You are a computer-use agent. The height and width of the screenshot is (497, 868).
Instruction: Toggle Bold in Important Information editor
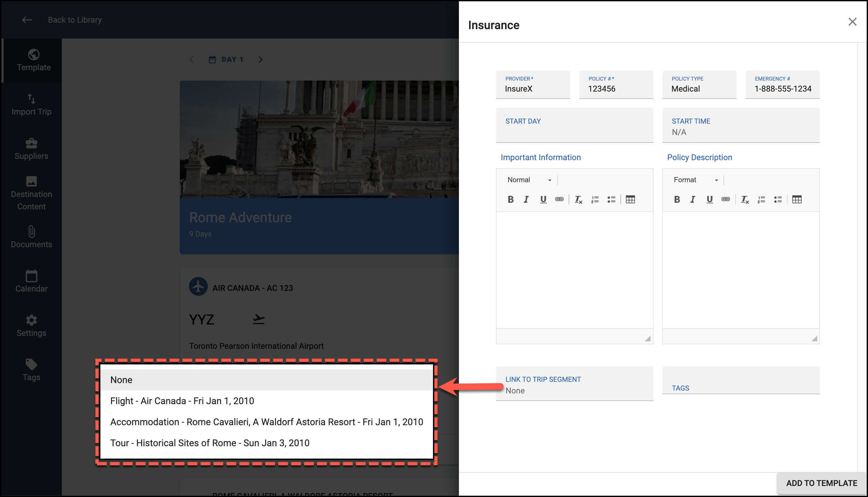tap(510, 199)
